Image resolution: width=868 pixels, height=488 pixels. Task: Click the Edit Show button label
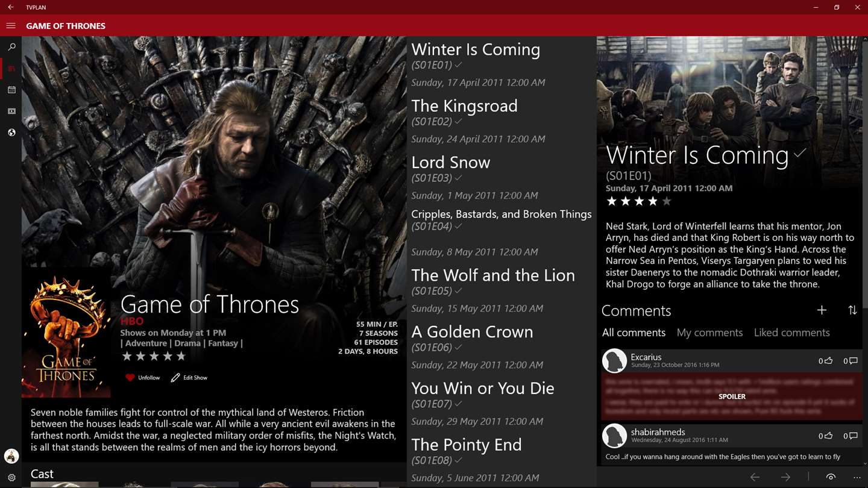pyautogui.click(x=195, y=378)
